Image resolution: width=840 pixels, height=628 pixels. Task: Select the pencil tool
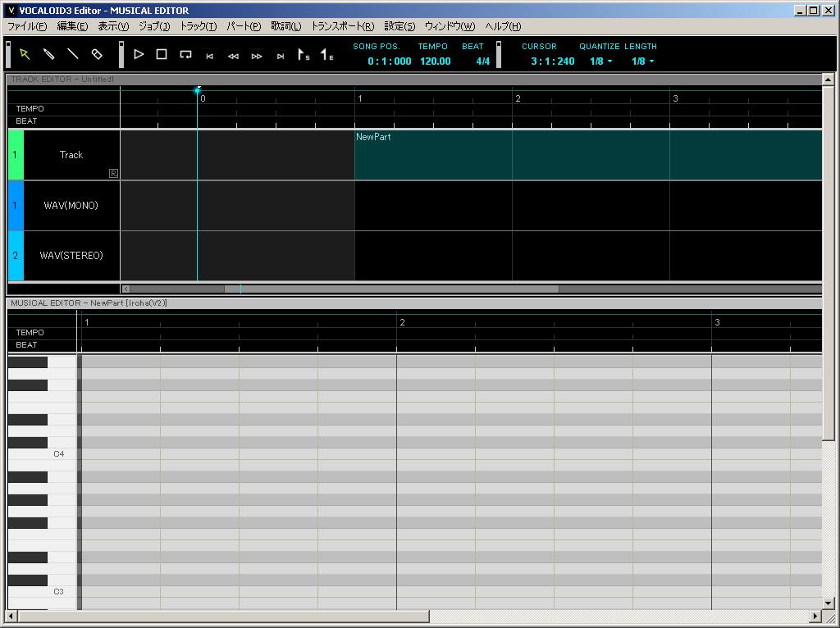(48, 54)
